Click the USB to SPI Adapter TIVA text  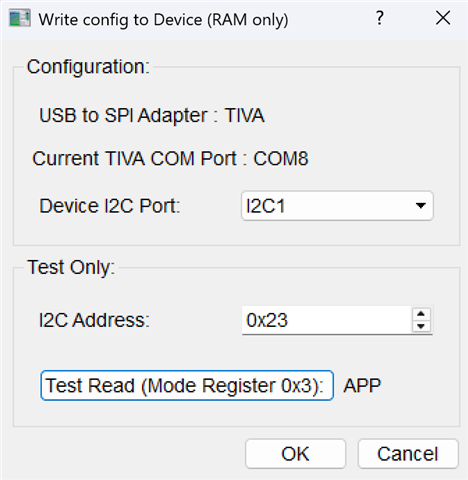[x=152, y=115]
